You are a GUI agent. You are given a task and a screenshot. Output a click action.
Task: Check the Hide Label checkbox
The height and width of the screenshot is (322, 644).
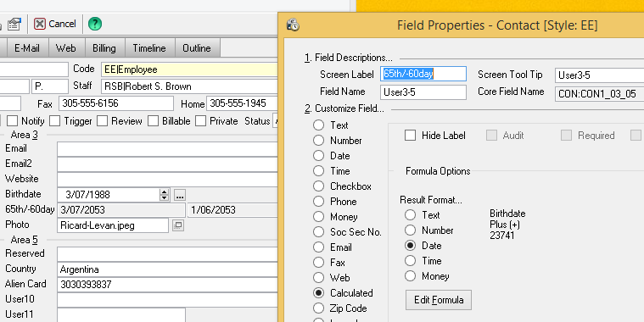click(x=411, y=136)
